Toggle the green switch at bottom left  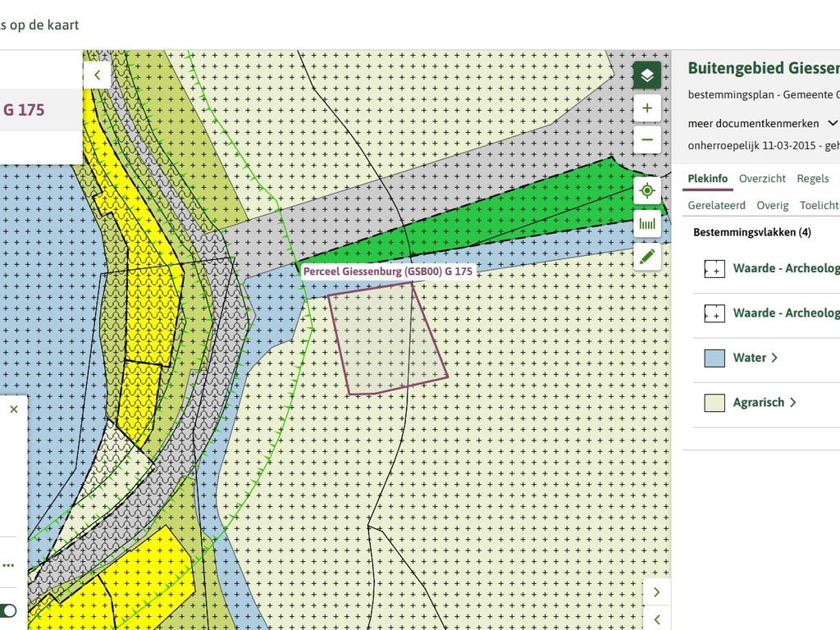[x=8, y=610]
